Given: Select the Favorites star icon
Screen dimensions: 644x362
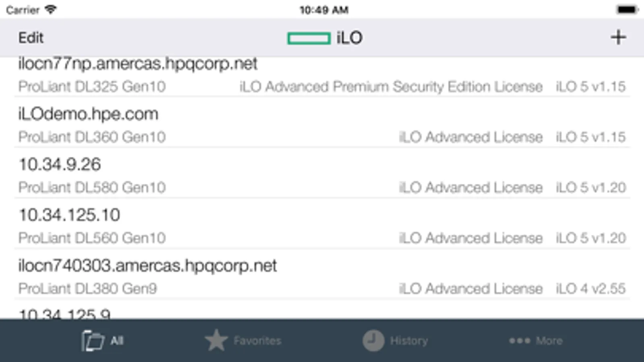Looking at the screenshot, I should 216,341.
